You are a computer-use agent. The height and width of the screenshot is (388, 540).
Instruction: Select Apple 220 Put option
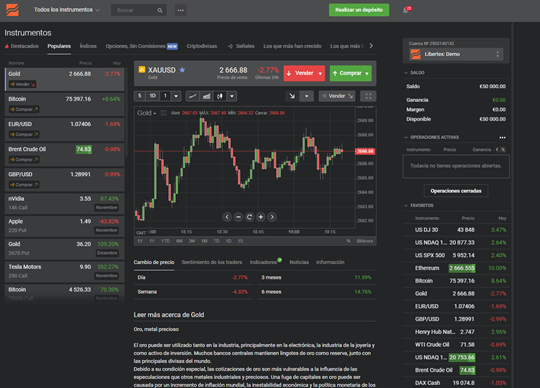coord(65,226)
